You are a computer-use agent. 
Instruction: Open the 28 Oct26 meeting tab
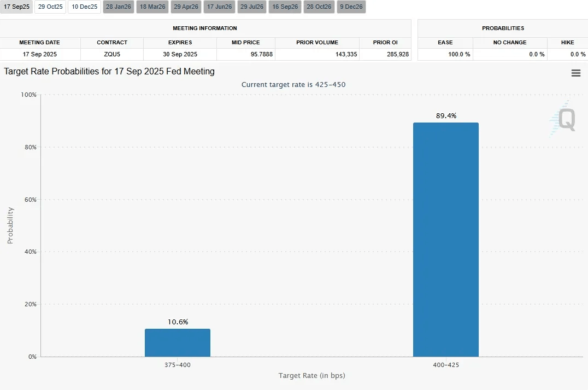(319, 7)
